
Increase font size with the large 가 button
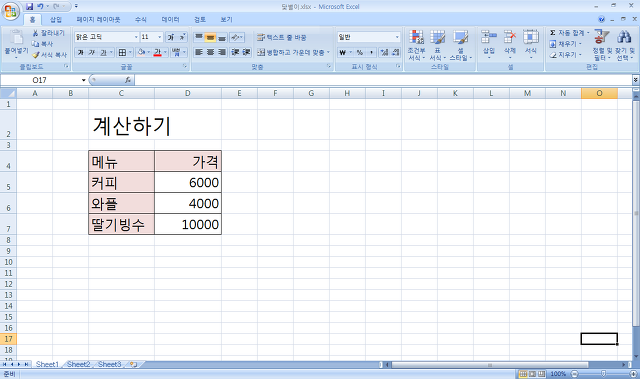point(171,37)
